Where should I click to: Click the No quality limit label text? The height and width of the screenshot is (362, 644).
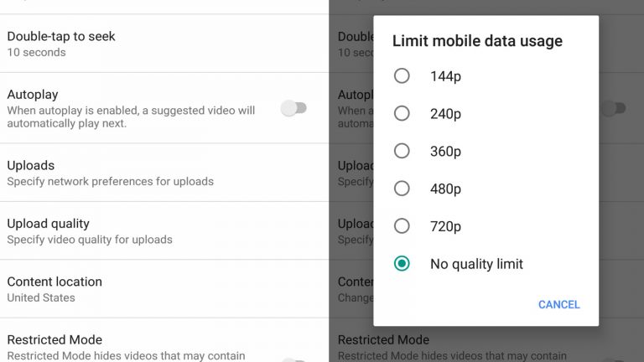[476, 264]
